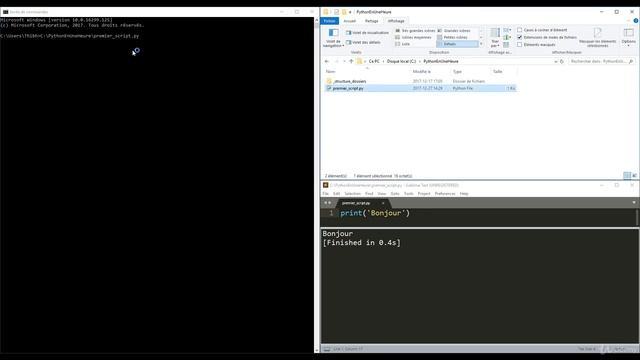The image size is (640, 360).
Task: Toggle Volet de visualisation pane
Action: point(367,33)
